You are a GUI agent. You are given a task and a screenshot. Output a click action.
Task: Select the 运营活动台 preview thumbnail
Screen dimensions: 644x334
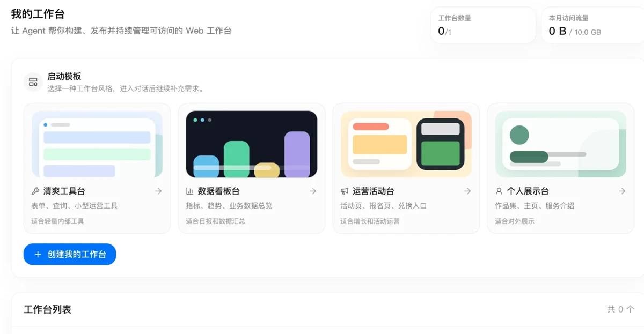point(406,144)
